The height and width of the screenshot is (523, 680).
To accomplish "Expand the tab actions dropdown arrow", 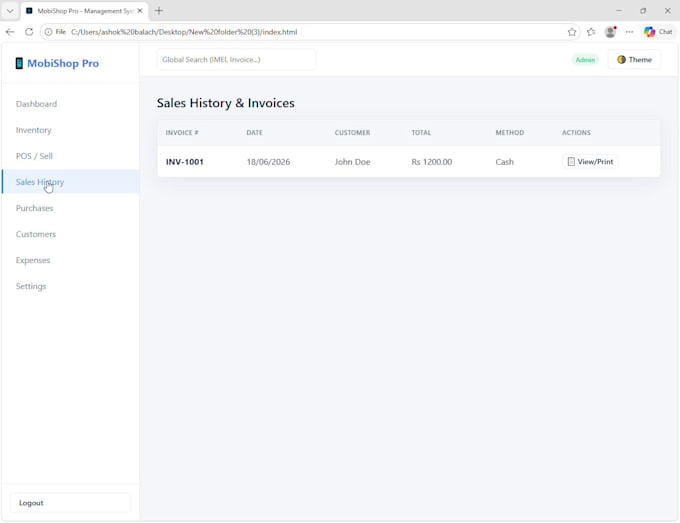I will (x=10, y=11).
